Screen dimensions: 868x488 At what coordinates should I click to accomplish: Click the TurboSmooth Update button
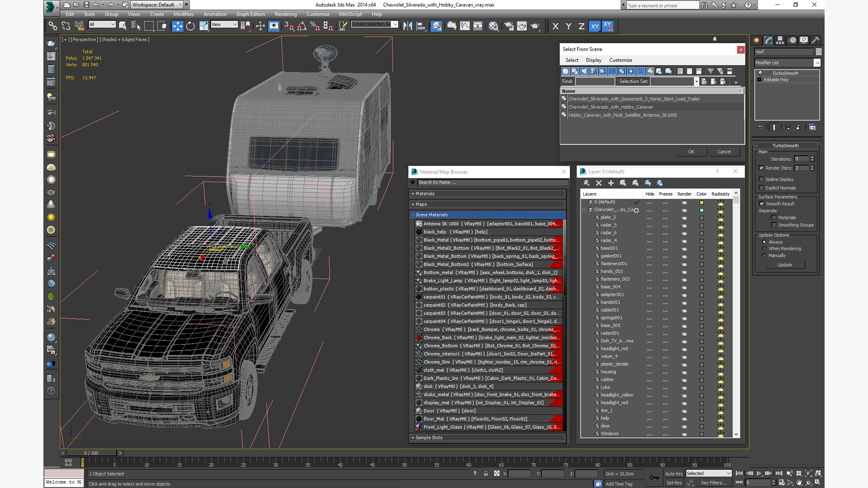[x=784, y=265]
